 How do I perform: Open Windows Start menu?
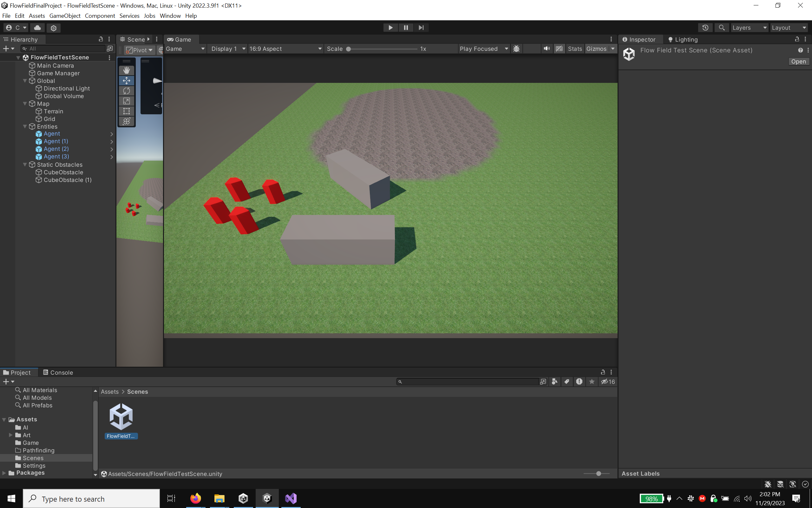point(11,498)
